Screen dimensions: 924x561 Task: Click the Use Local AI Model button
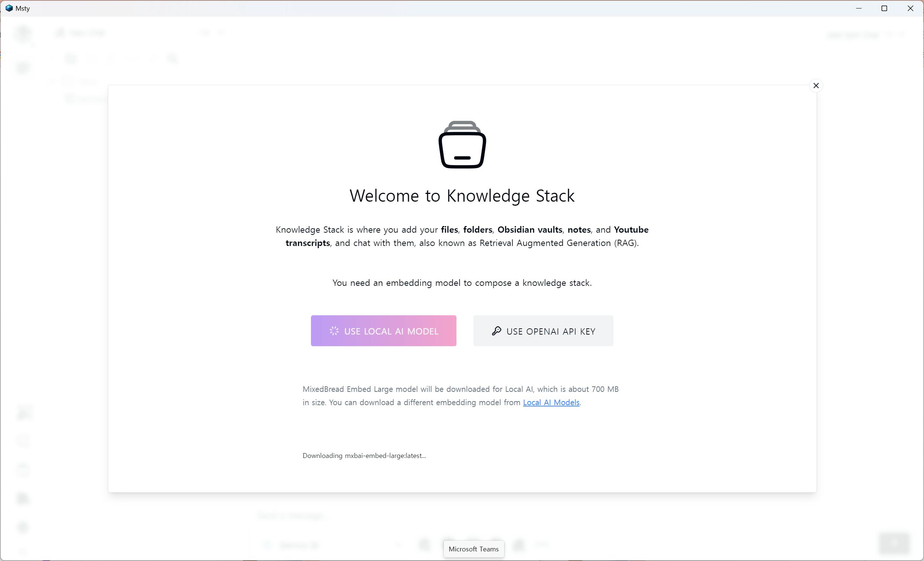click(383, 331)
